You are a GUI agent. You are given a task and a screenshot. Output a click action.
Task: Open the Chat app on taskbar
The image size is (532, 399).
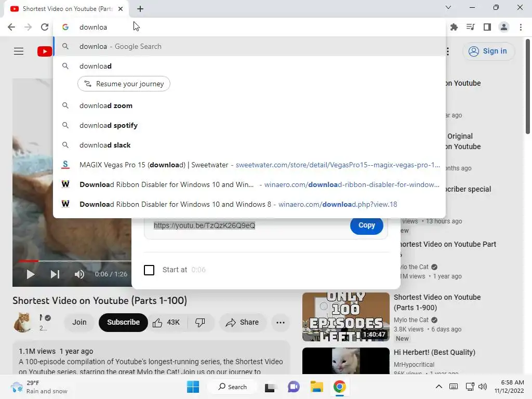(x=294, y=387)
